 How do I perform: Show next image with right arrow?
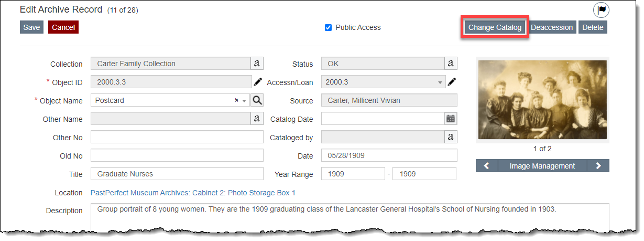coord(598,166)
